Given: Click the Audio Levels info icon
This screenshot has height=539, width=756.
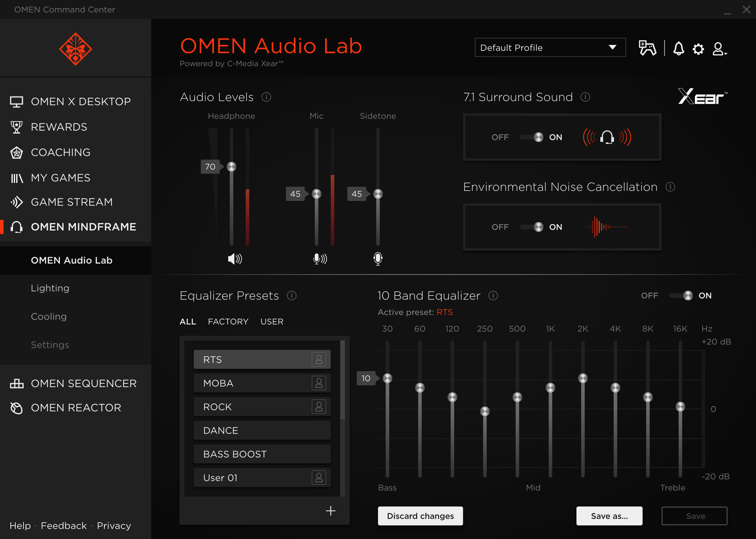Looking at the screenshot, I should click(266, 97).
